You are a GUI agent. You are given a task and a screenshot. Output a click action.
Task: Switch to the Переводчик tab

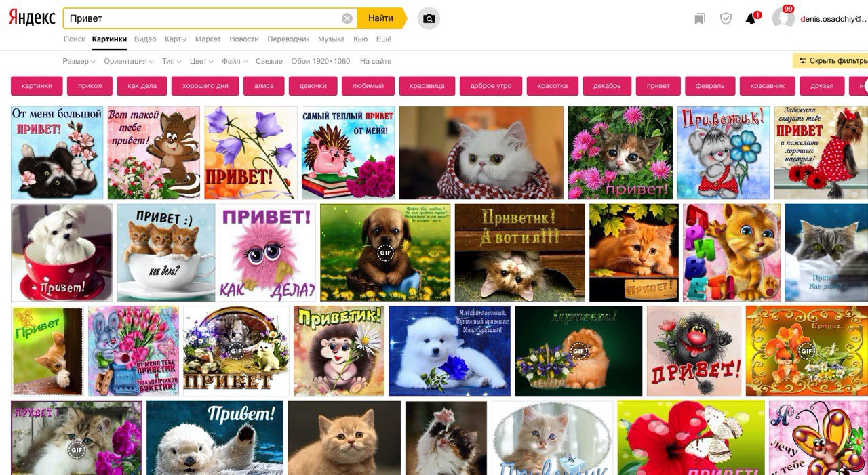[x=288, y=39]
